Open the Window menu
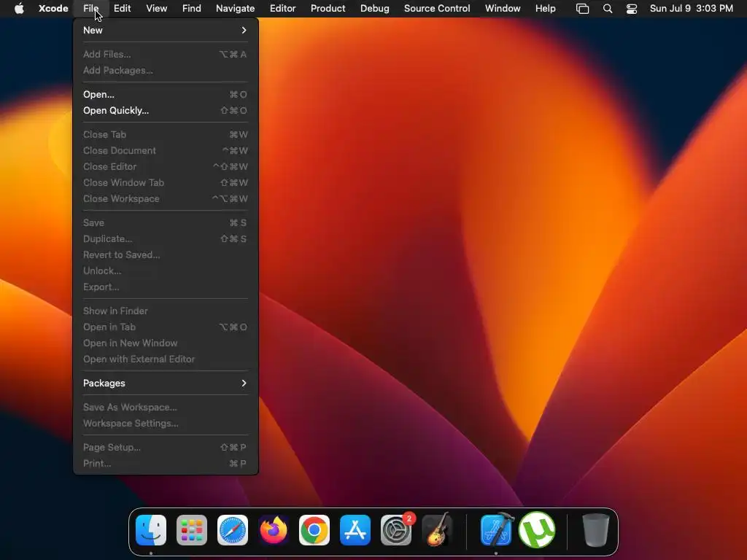 pyautogui.click(x=503, y=9)
